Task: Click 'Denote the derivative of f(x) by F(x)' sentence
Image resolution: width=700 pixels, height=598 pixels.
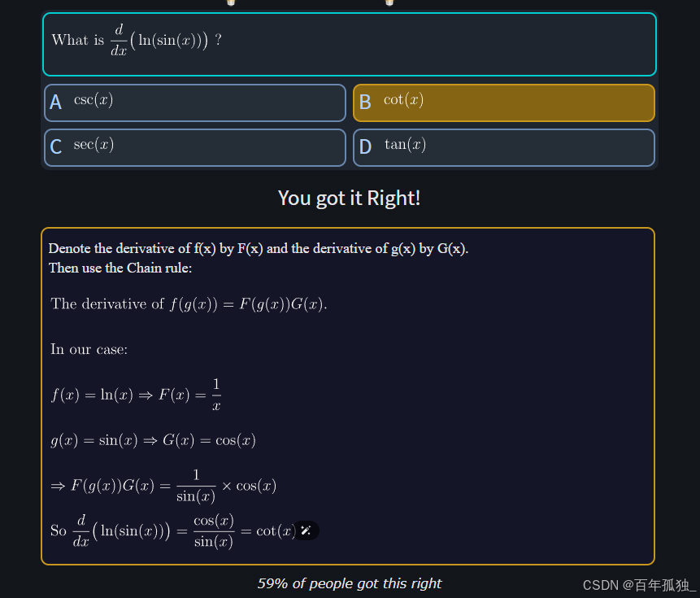Action: (x=258, y=248)
